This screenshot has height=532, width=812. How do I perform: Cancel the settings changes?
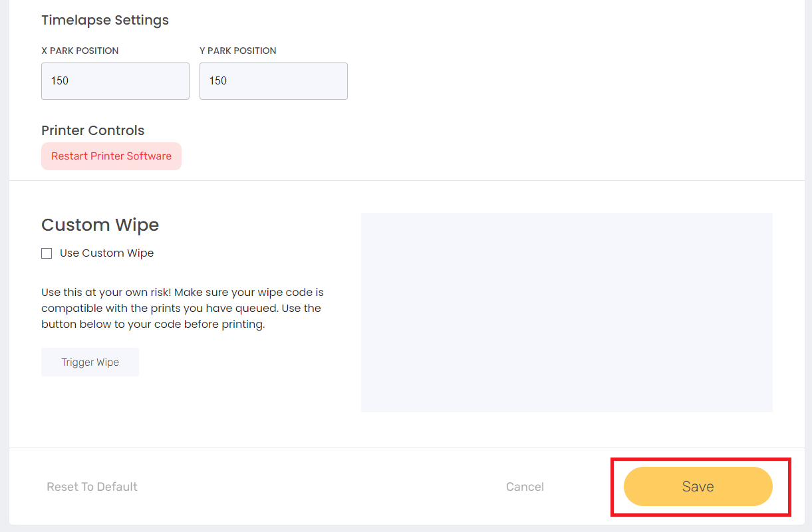(525, 486)
